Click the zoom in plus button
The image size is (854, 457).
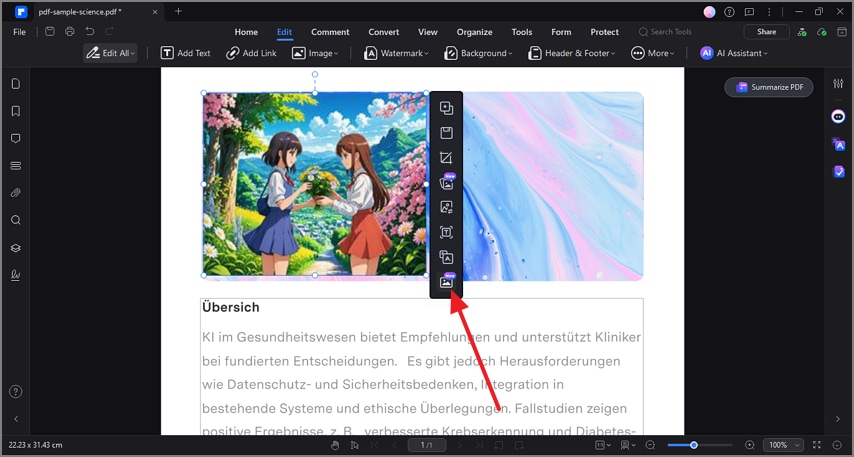(x=750, y=445)
